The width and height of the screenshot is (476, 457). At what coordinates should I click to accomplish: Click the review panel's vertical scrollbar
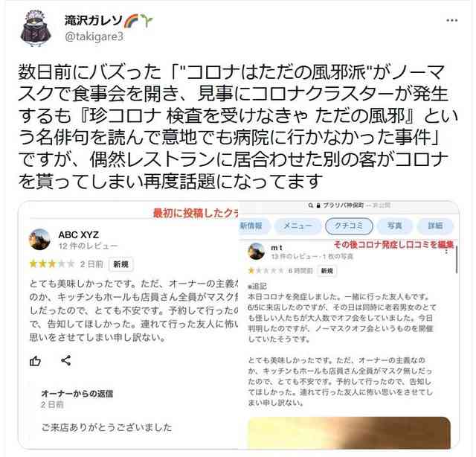(457, 260)
